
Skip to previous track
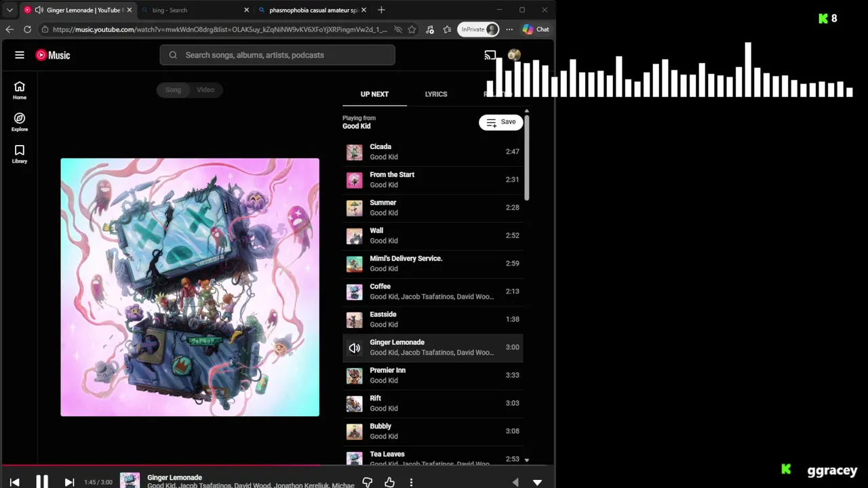coord(14,482)
